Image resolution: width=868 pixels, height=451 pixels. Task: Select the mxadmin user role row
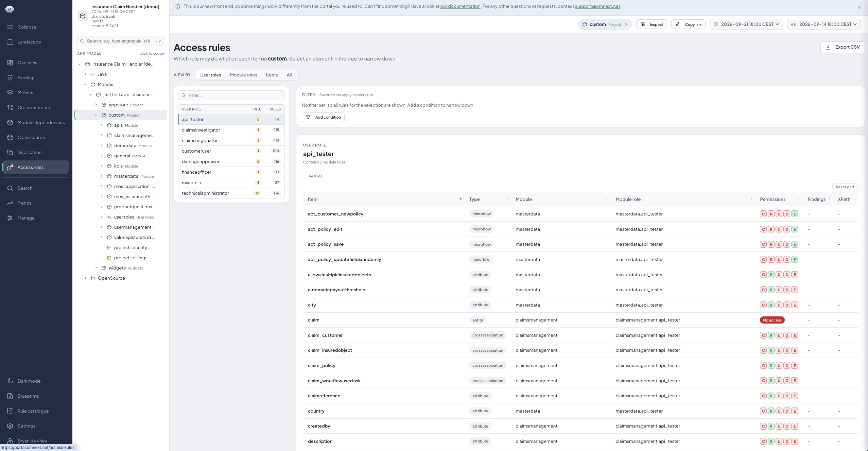[231, 183]
